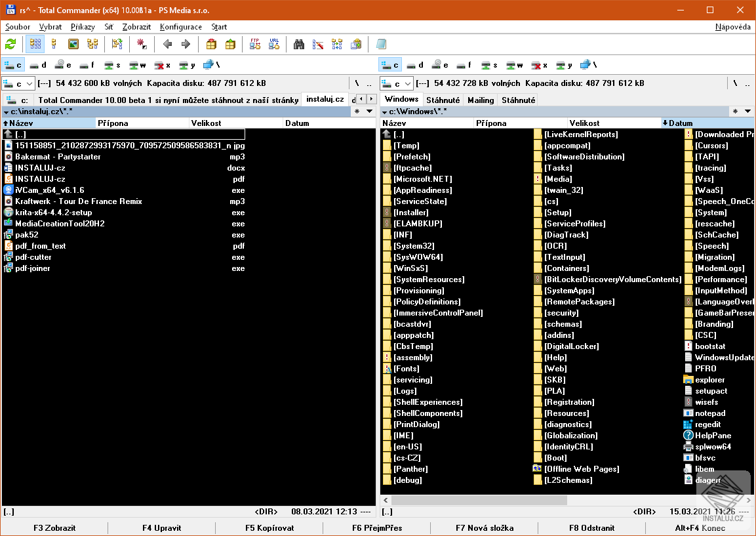
Task: Click right panel horizontal scrollbar thumb
Action: [x=479, y=501]
